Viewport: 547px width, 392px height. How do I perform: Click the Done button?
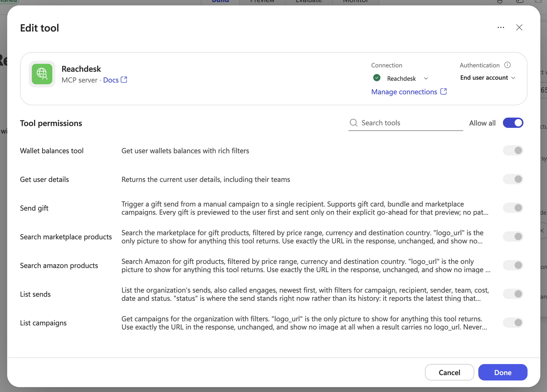503,372
